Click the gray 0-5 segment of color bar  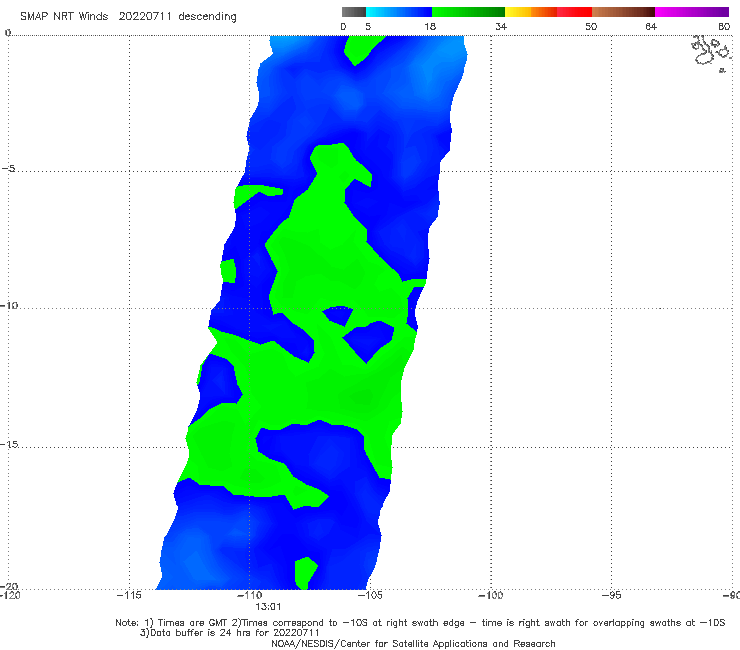[354, 12]
